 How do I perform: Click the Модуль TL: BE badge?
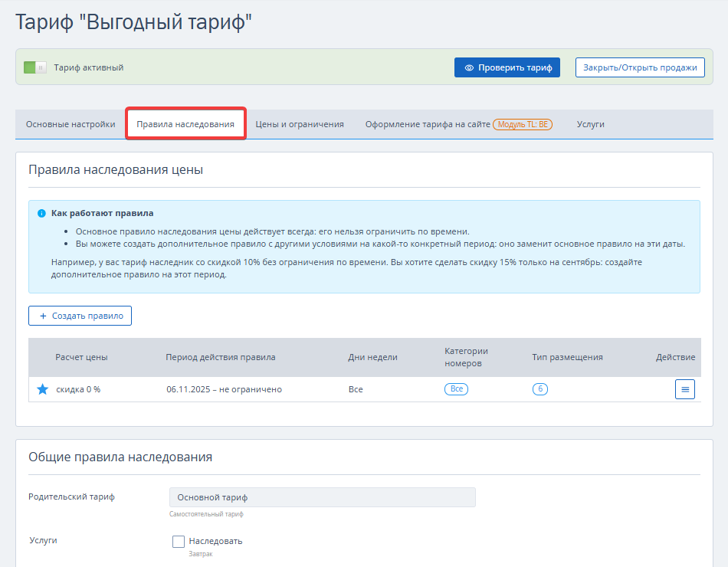coord(523,124)
